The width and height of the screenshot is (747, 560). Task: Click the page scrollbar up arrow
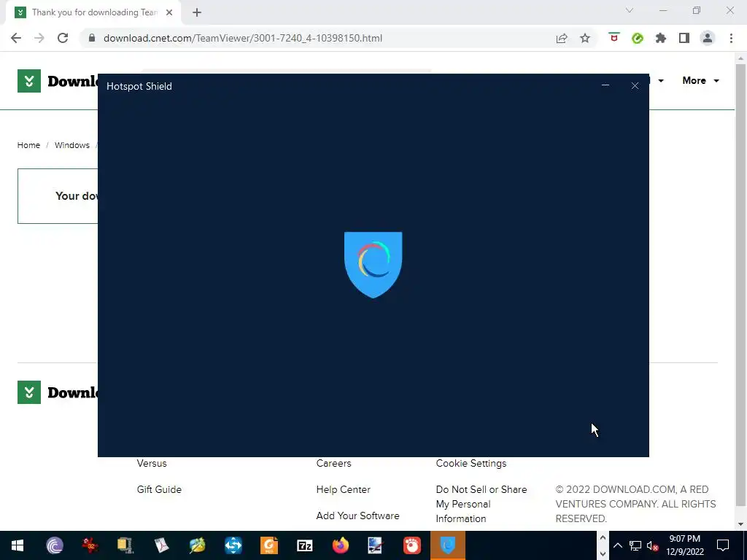click(740, 58)
